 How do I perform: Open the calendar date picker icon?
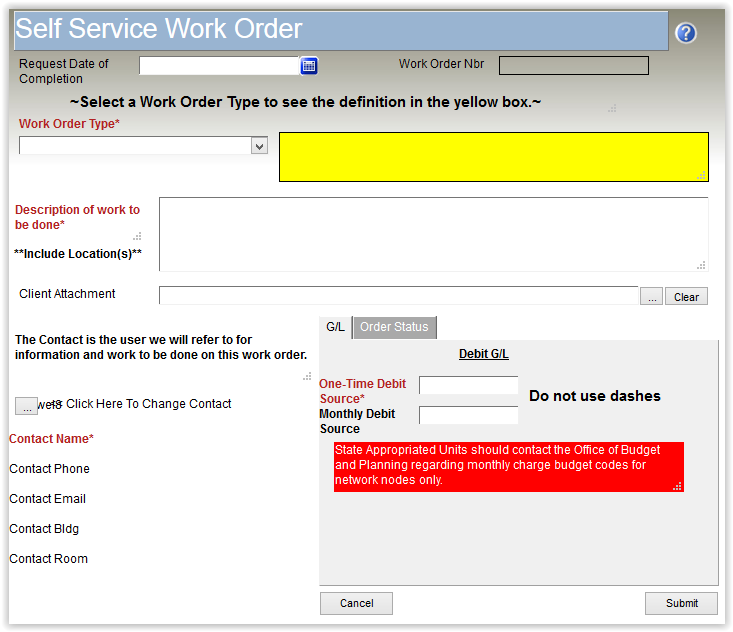click(309, 65)
